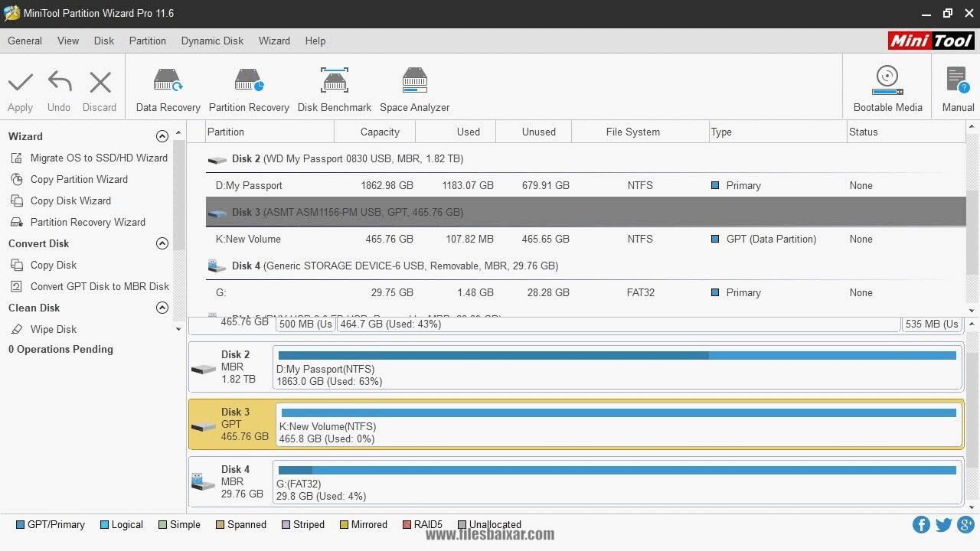Screen dimensions: 980x551
Task: Click the Facebook share icon
Action: click(921, 525)
